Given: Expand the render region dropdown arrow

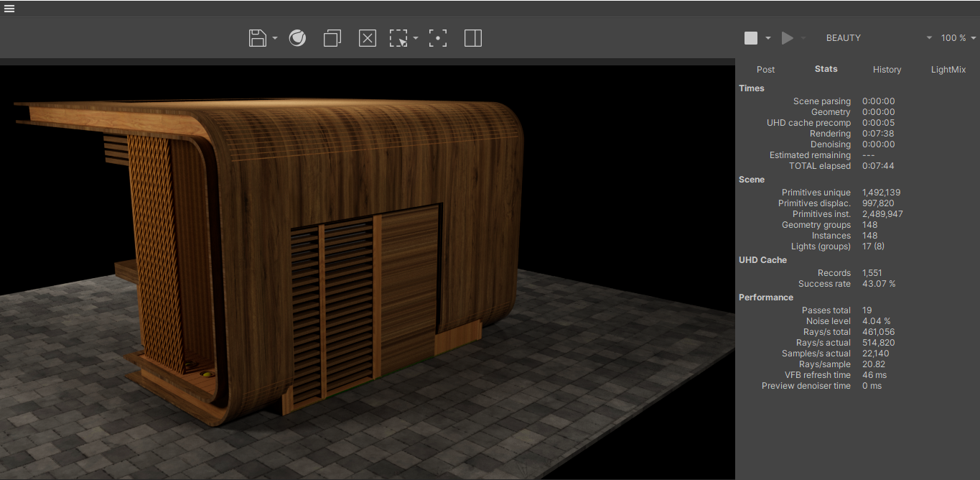Looking at the screenshot, I should click(416, 39).
